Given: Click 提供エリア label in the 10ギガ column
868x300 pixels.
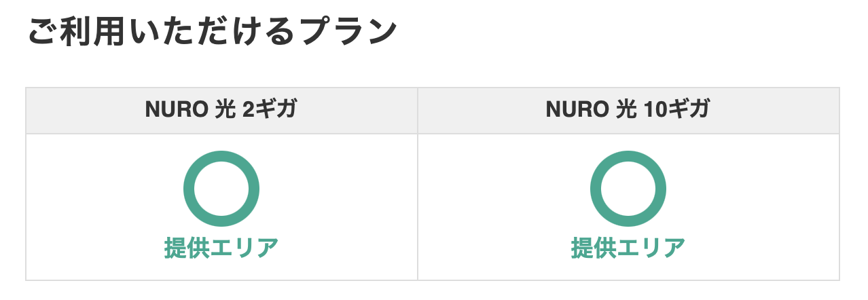Looking at the screenshot, I should coord(628,248).
